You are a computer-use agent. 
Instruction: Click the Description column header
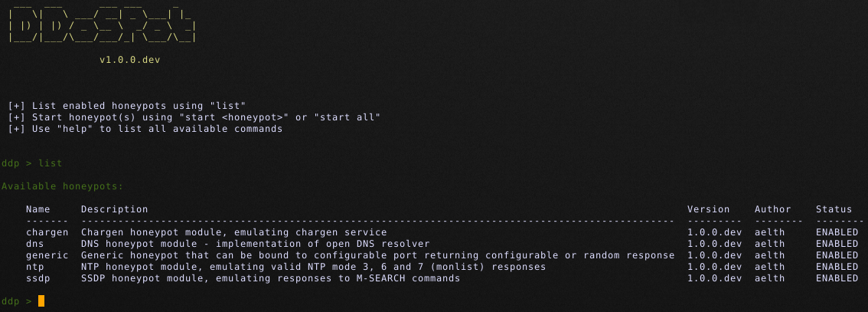115,209
